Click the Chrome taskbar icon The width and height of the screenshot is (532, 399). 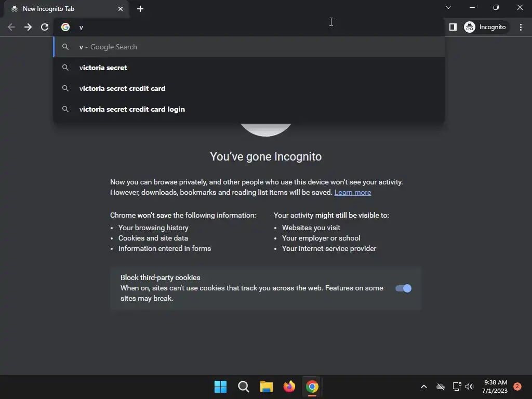[x=312, y=387]
